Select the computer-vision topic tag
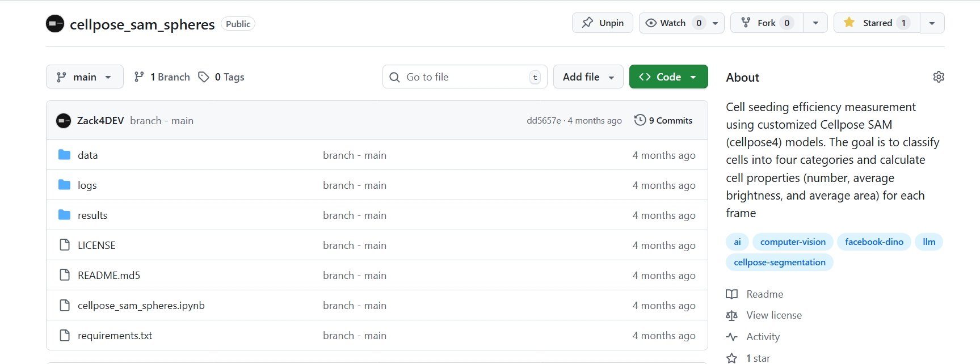980x364 pixels. point(793,242)
